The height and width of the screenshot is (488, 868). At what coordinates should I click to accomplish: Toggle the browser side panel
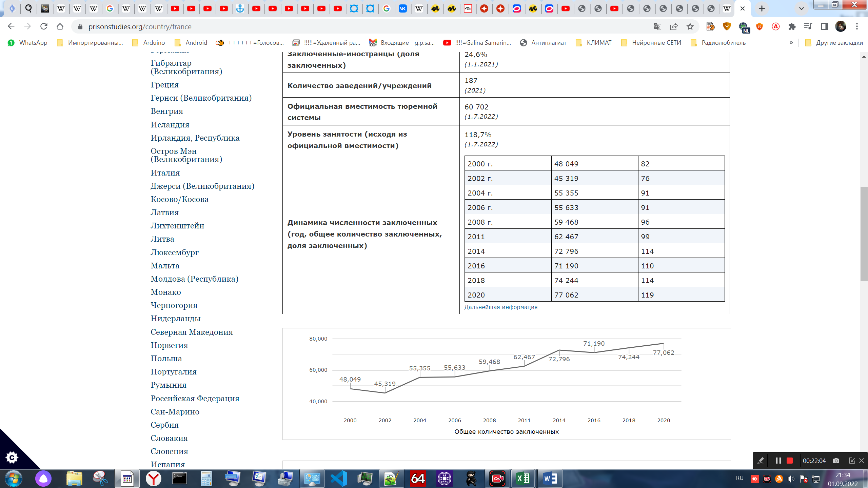[824, 26]
